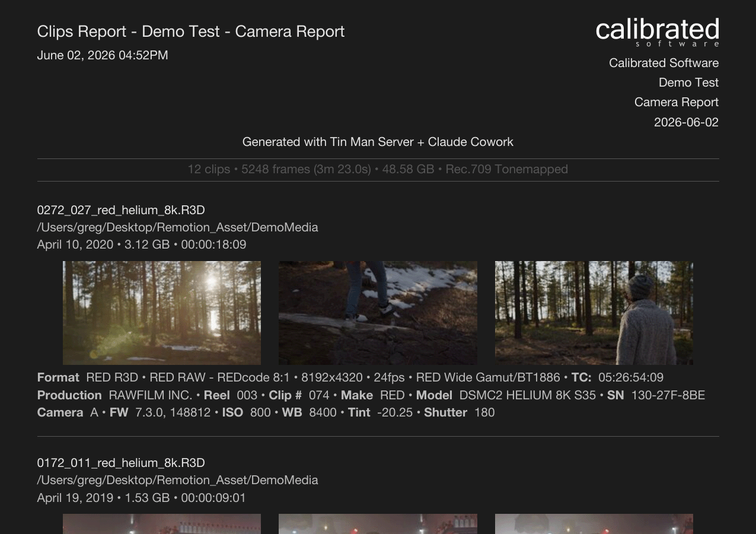Open the person-in-beanie thumbnail of clip 0272_027
Screen dimensions: 756x534
(x=594, y=313)
